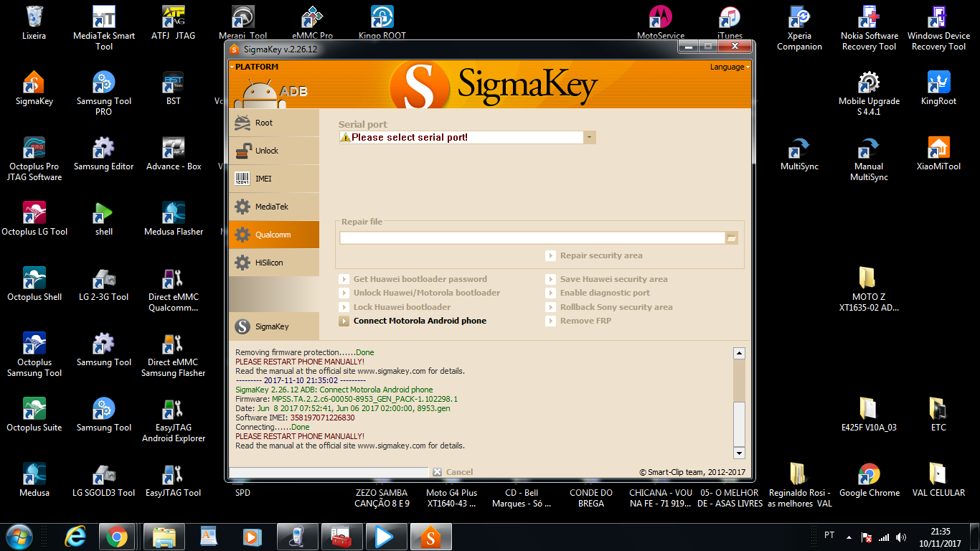Select the Qualcomm tab
The width and height of the screenshot is (980, 551).
[x=274, y=235]
